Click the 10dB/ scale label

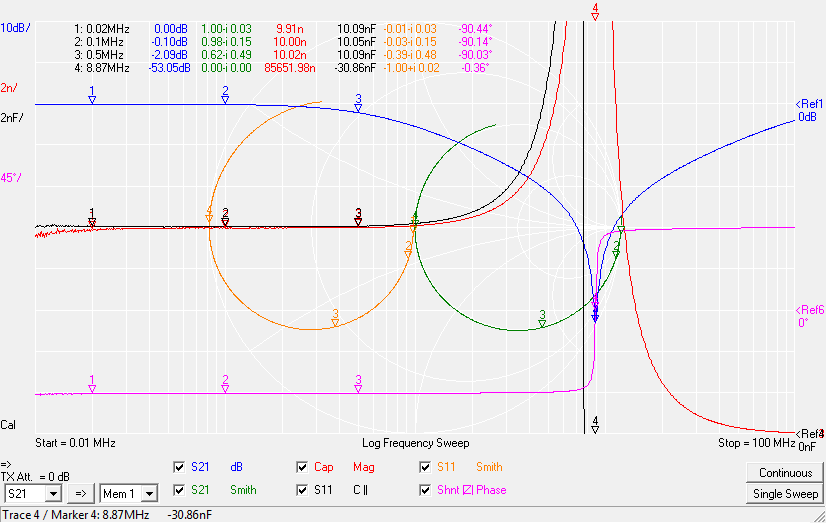tap(15, 28)
